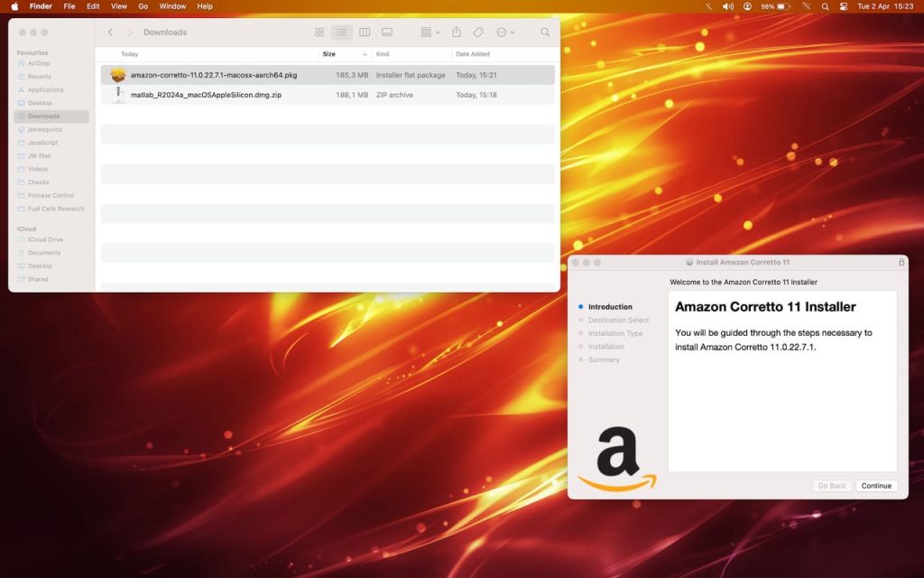This screenshot has height=578, width=924.
Task: Select Documents under iCloud in sidebar
Action: (43, 253)
